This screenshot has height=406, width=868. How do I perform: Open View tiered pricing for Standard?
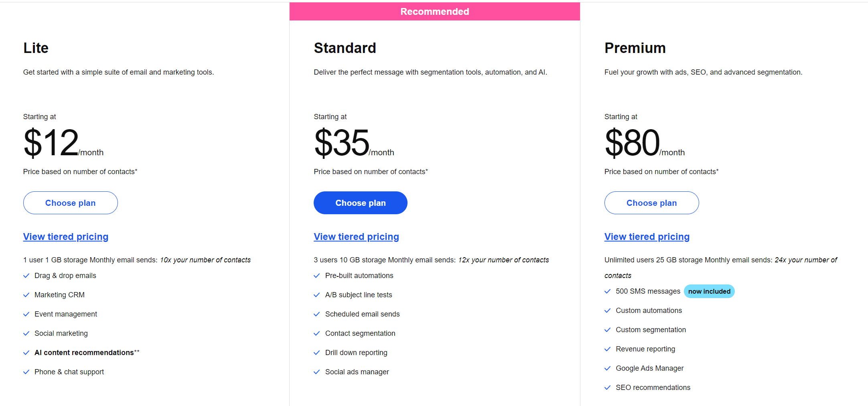tap(356, 237)
